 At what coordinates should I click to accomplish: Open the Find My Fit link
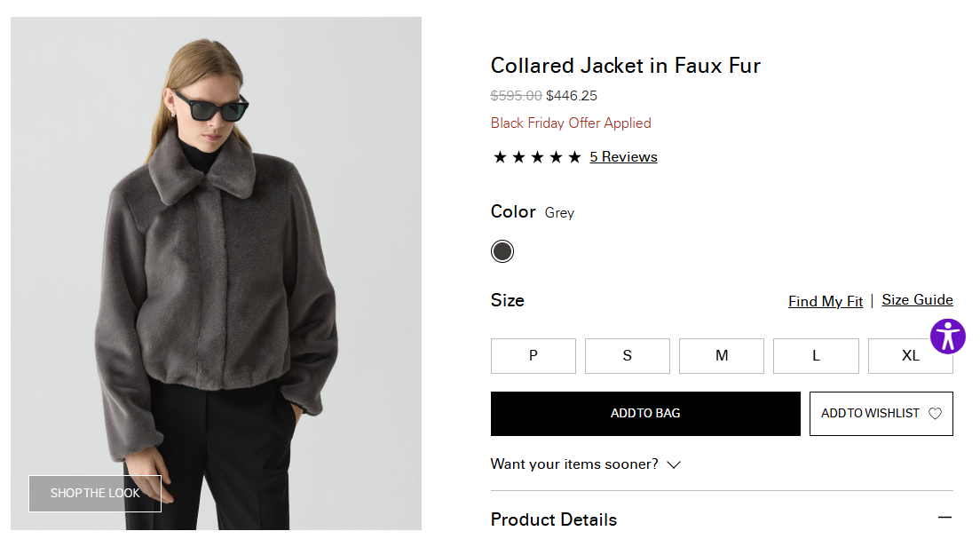[x=825, y=301]
